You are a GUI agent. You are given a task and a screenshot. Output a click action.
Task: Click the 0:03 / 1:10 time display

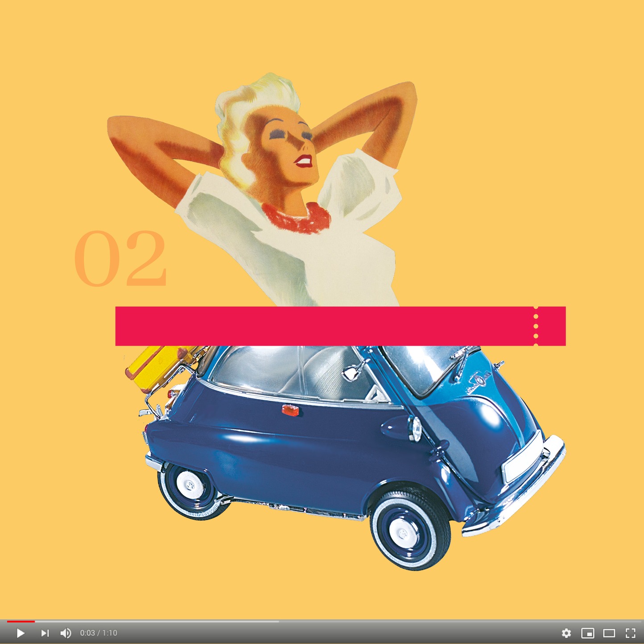(99, 633)
